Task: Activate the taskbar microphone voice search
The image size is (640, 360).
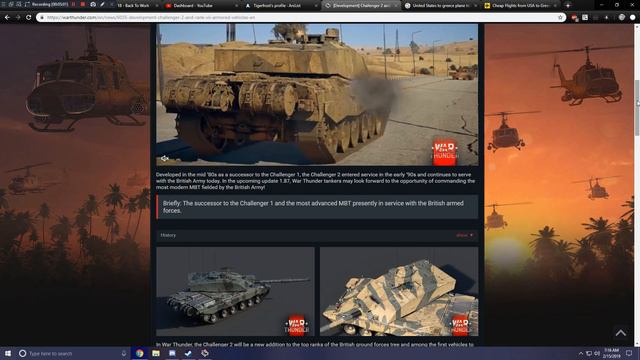Action: click(123, 353)
